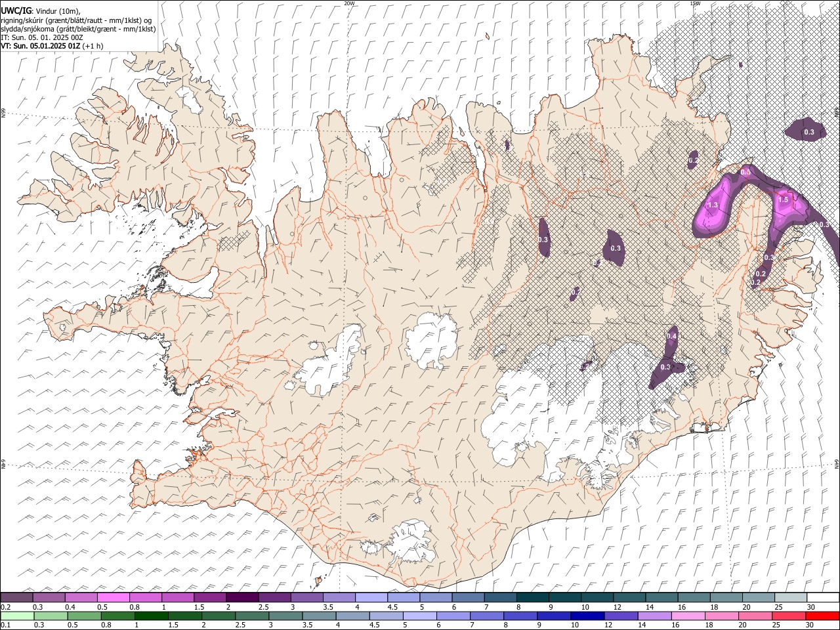Viewport: 840px width, 630px height.
Task: Click the 1.5 precipitation value on map
Action: tap(783, 199)
